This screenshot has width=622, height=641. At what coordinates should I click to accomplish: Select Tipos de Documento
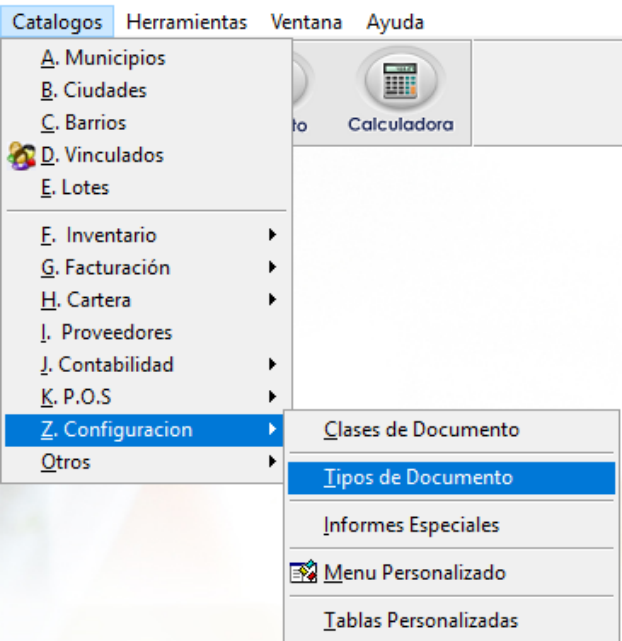pyautogui.click(x=451, y=477)
